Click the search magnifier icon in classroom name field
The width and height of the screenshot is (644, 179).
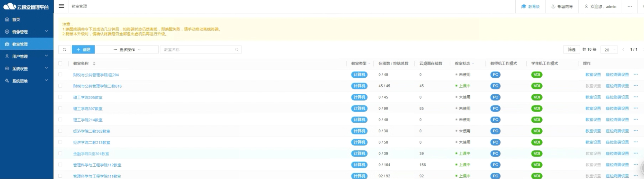236,49
